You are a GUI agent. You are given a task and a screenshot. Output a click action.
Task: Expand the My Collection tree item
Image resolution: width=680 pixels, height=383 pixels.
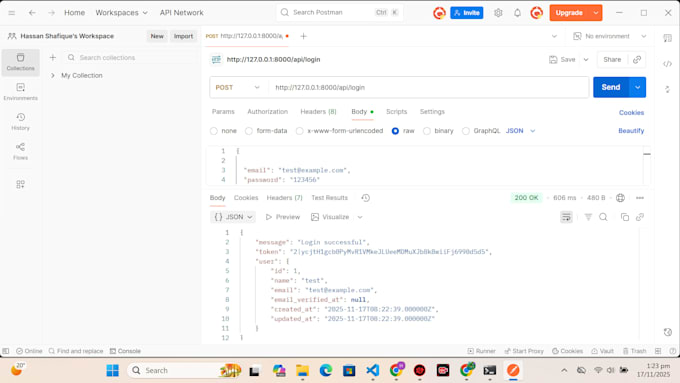[x=52, y=75]
